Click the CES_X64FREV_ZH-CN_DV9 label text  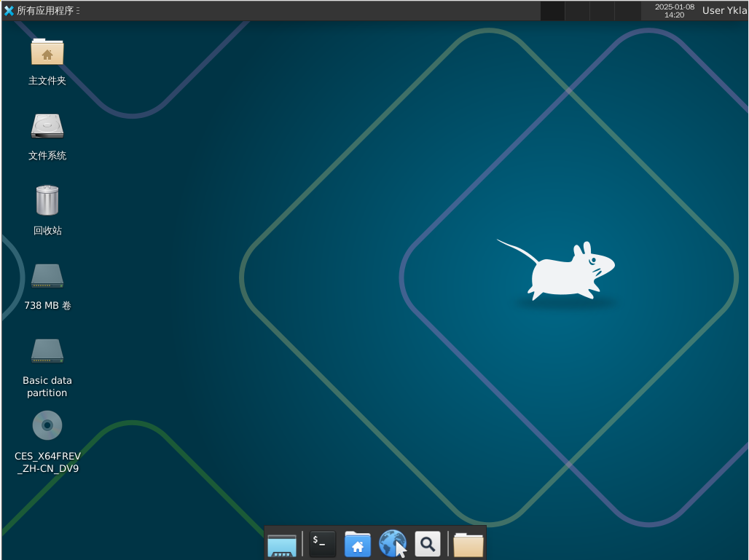(x=47, y=462)
